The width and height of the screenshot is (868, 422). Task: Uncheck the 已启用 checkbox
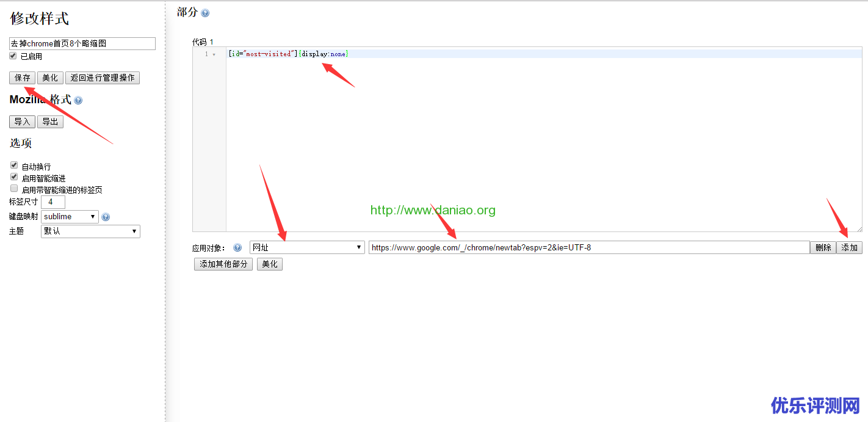pos(13,56)
